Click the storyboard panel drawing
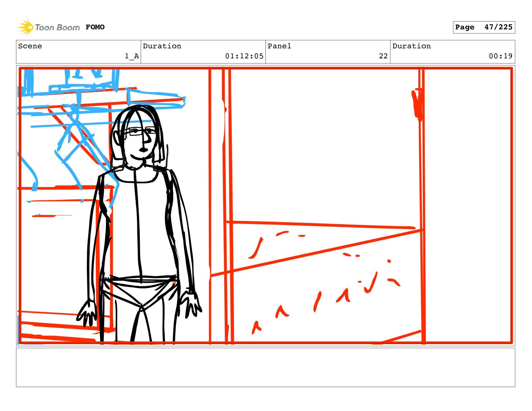The height and width of the screenshot is (411, 532). point(265,206)
